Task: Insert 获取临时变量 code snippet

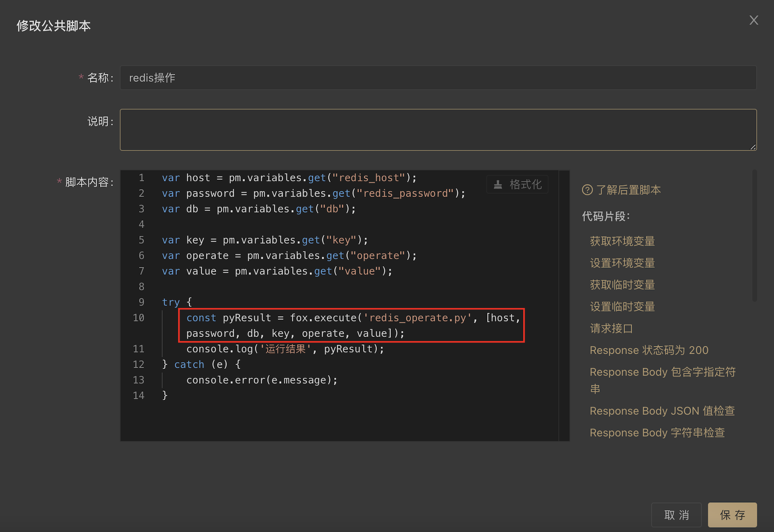Action: 622,285
